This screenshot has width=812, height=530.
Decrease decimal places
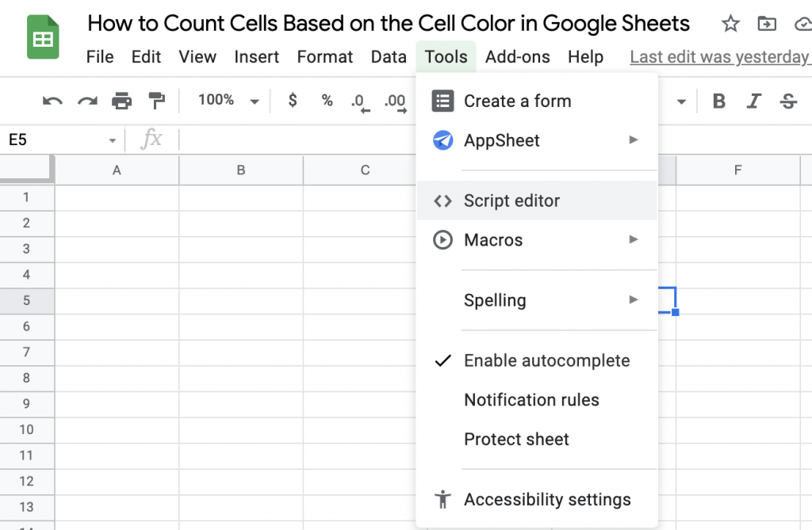pos(358,100)
